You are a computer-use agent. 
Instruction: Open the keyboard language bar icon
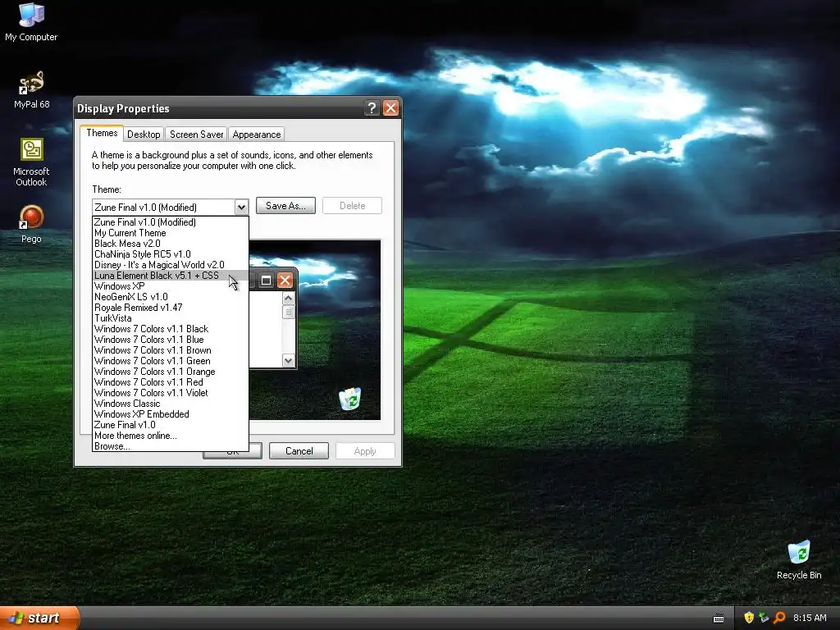[x=719, y=619]
